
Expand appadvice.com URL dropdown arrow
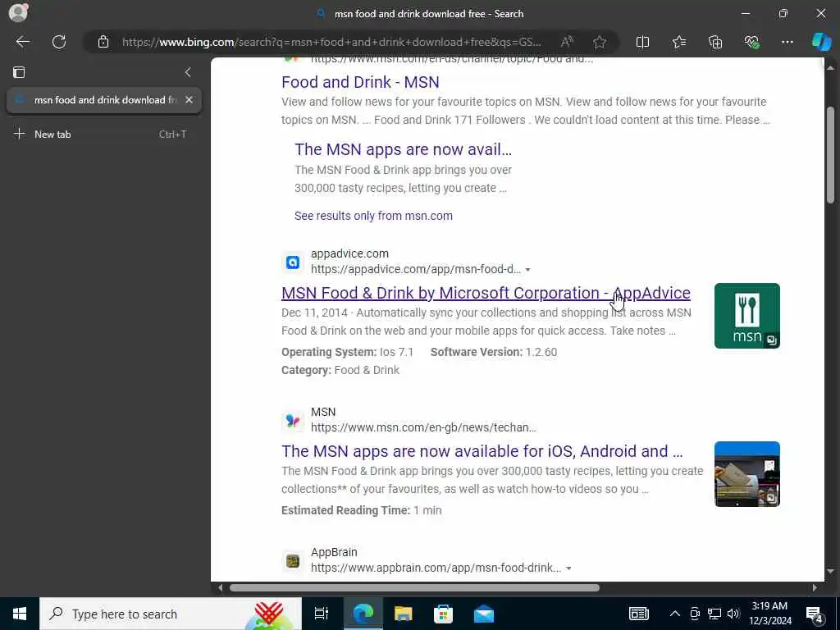(x=527, y=269)
